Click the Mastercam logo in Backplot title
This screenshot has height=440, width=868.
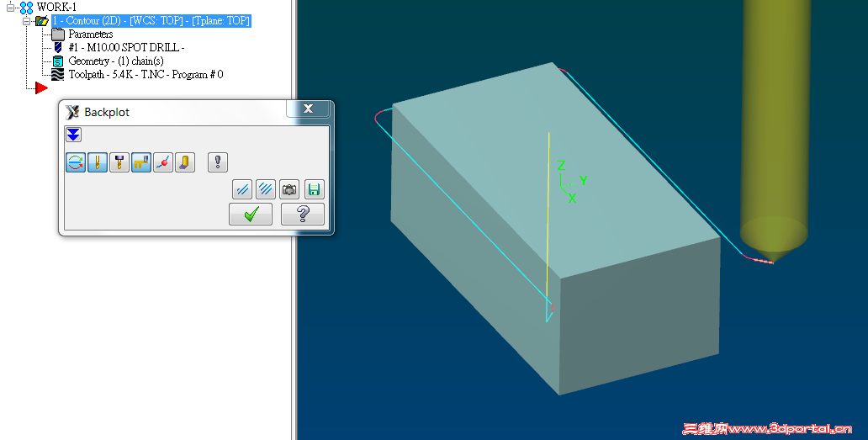[x=72, y=113]
